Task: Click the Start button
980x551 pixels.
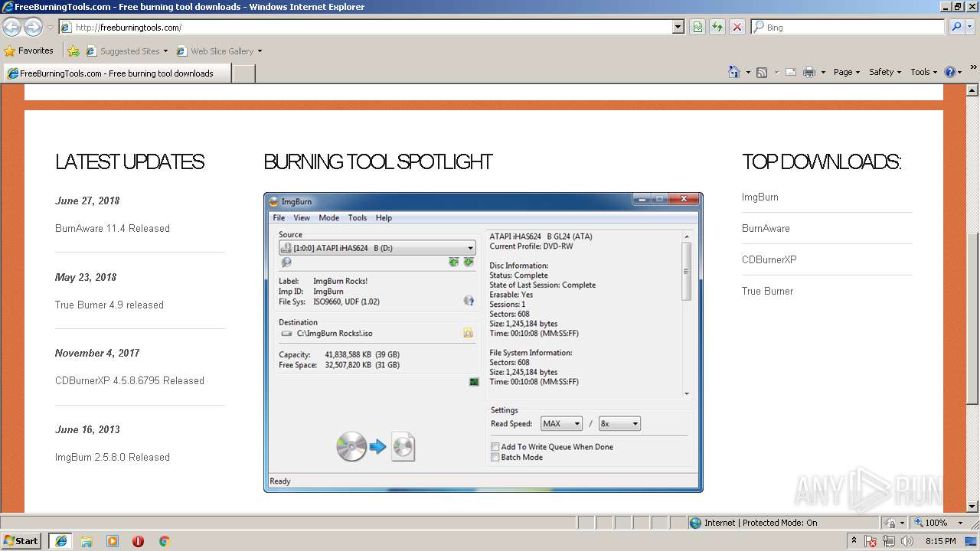Action: [x=21, y=541]
